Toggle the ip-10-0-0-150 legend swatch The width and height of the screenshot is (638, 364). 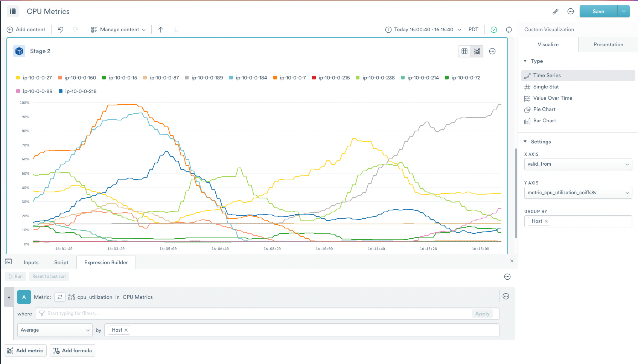(x=60, y=78)
